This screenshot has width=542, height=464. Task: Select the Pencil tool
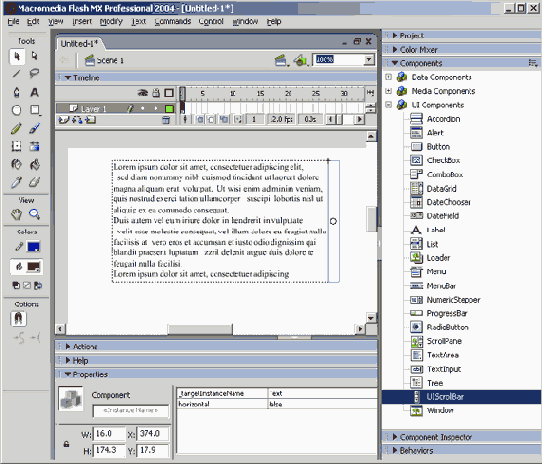(16, 129)
